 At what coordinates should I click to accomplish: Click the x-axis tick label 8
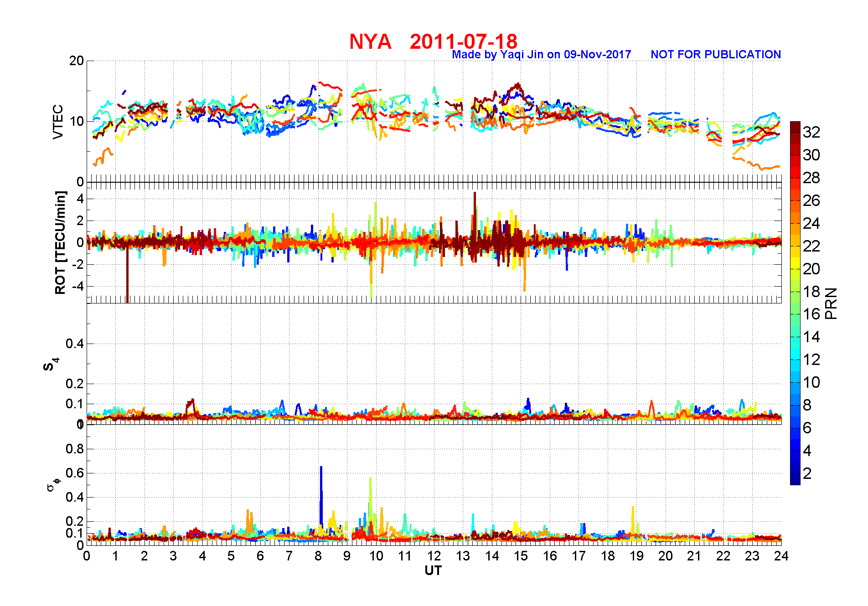tap(318, 556)
